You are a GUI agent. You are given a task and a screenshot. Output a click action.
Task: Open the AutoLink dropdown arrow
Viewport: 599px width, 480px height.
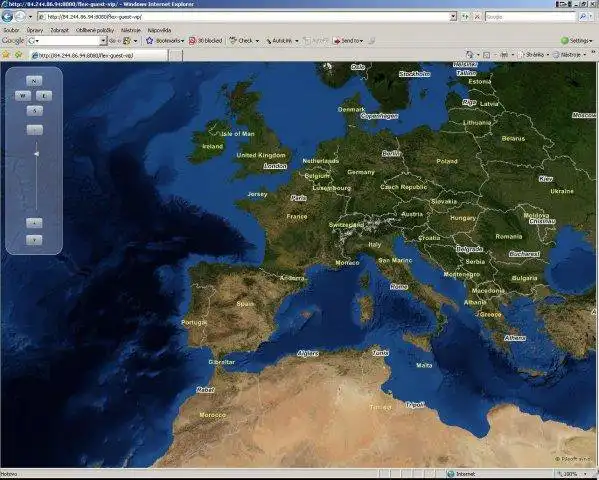pyautogui.click(x=297, y=41)
